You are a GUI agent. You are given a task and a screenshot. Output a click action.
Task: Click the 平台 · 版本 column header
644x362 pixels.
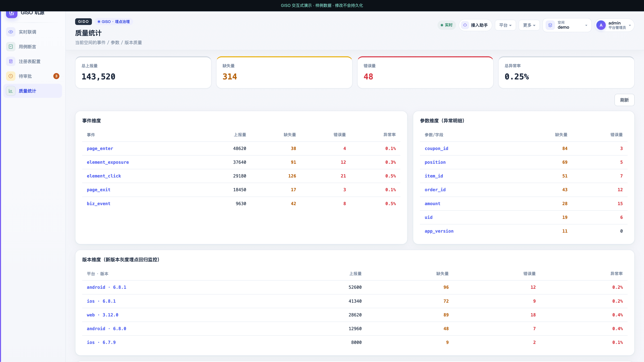97,274
